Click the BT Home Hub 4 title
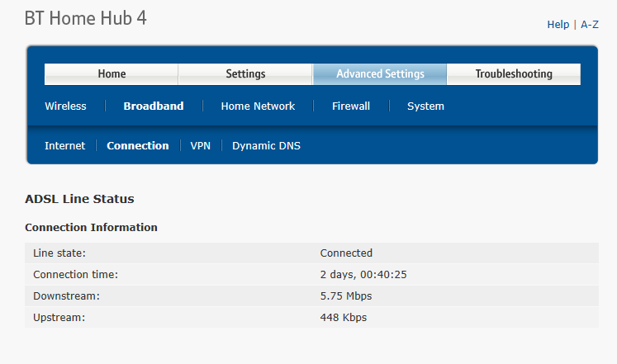617x364 pixels. [85, 18]
